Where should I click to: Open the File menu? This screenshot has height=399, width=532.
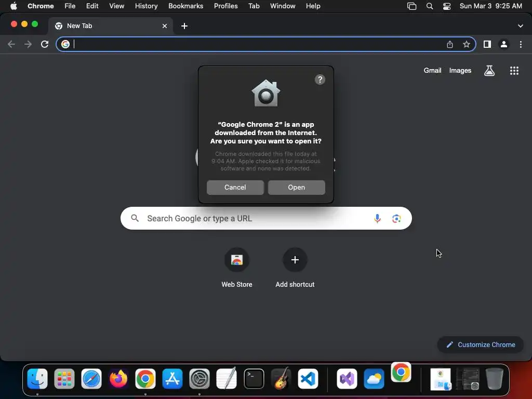(70, 6)
